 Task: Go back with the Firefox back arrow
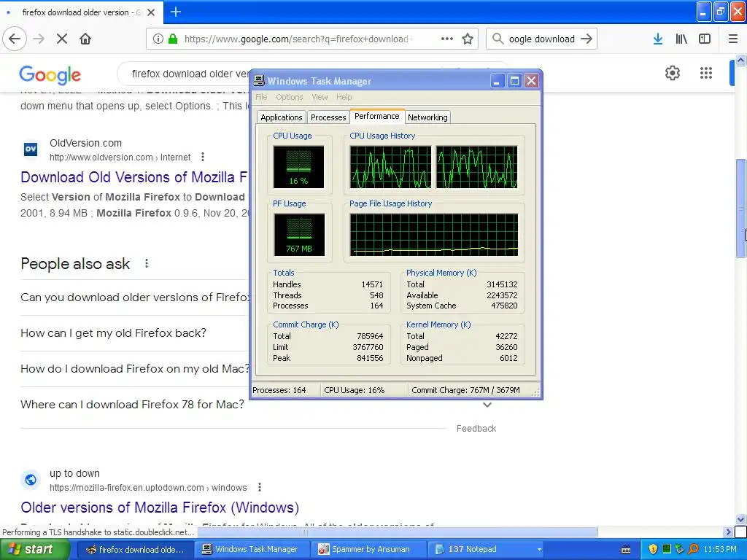(15, 39)
